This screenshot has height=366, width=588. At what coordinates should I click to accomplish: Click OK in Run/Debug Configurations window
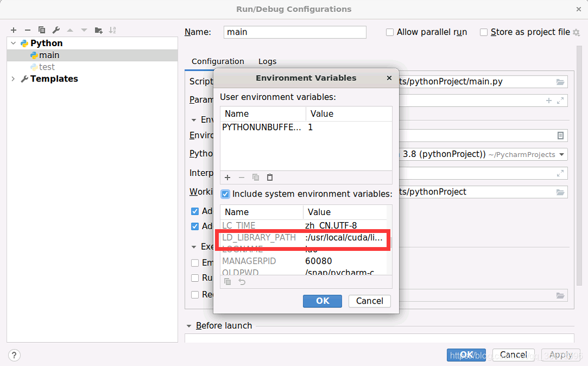[466, 355]
